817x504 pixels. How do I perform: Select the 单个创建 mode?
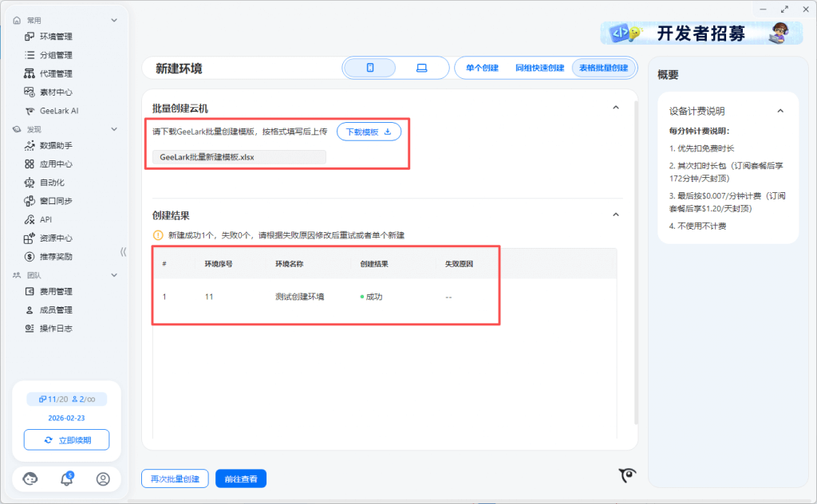[x=482, y=68]
